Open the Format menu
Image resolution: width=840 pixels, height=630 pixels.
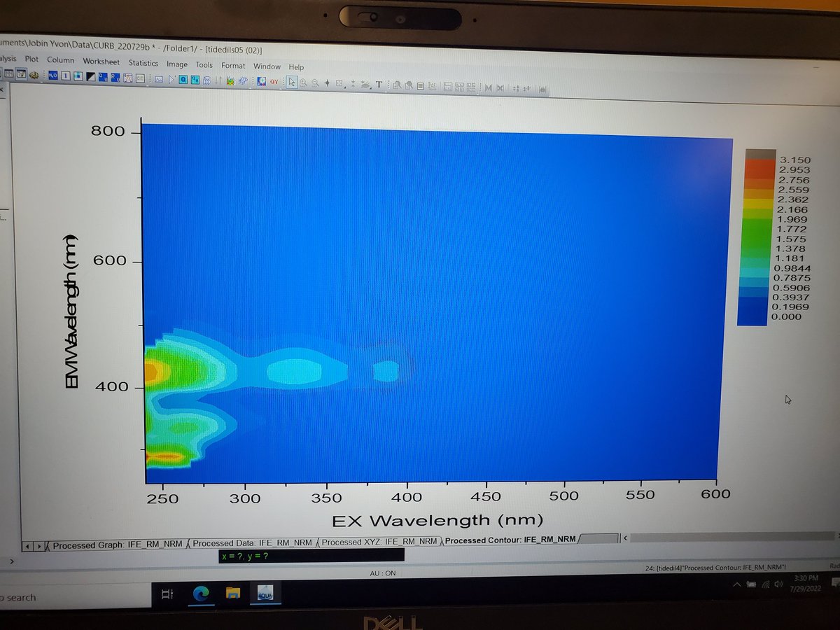233,66
